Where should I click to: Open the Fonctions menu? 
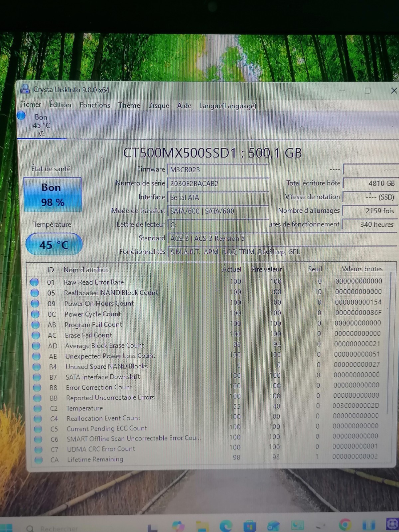click(x=95, y=105)
